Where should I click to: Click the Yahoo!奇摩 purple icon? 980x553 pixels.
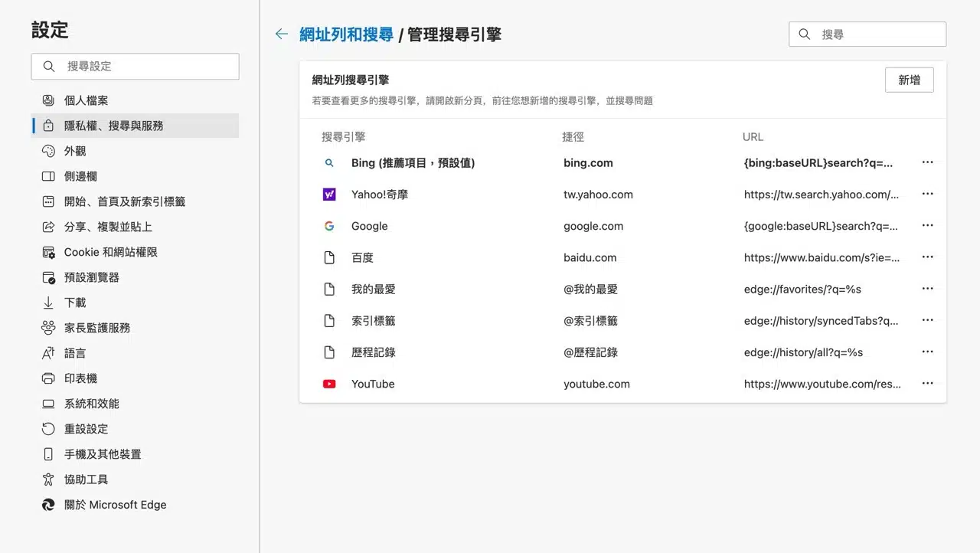(329, 195)
